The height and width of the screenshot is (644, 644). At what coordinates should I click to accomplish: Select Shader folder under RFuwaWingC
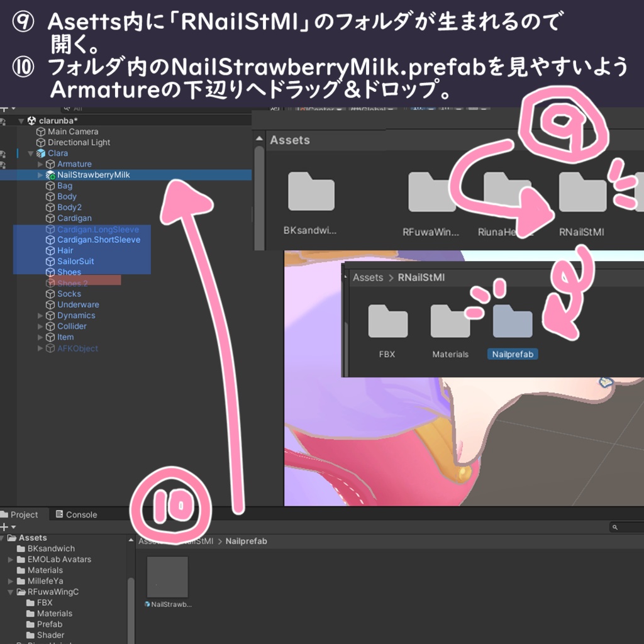pyautogui.click(x=50, y=635)
